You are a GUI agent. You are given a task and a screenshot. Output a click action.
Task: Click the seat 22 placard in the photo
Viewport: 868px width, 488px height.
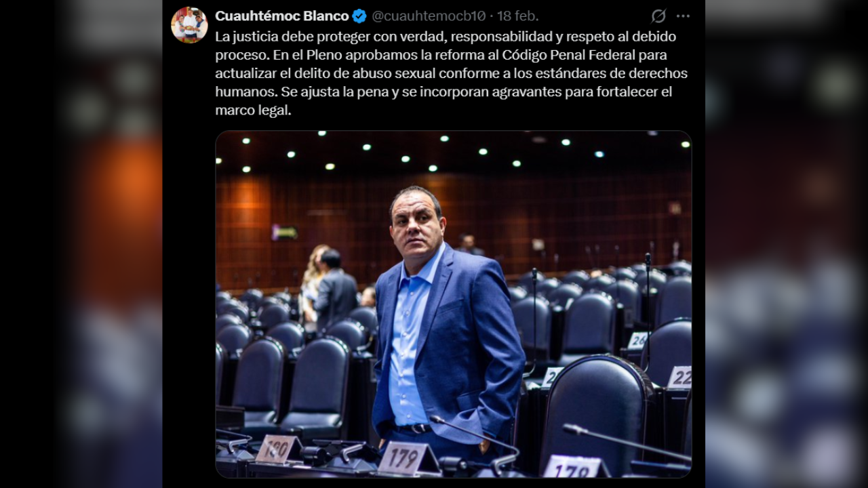[679, 378]
